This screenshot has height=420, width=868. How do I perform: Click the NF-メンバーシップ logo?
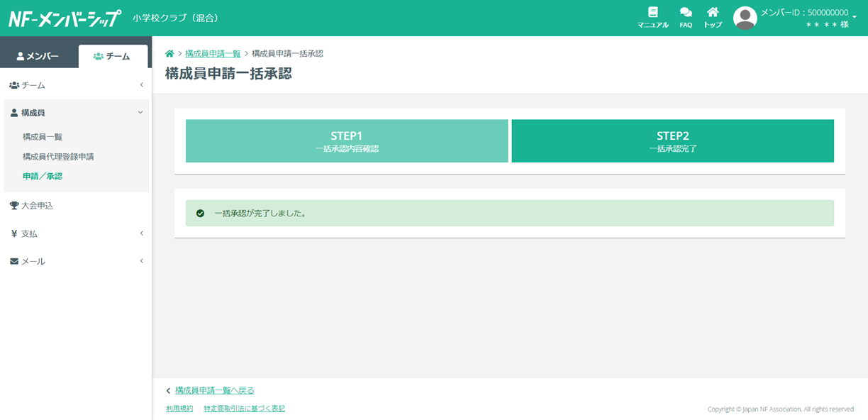65,18
